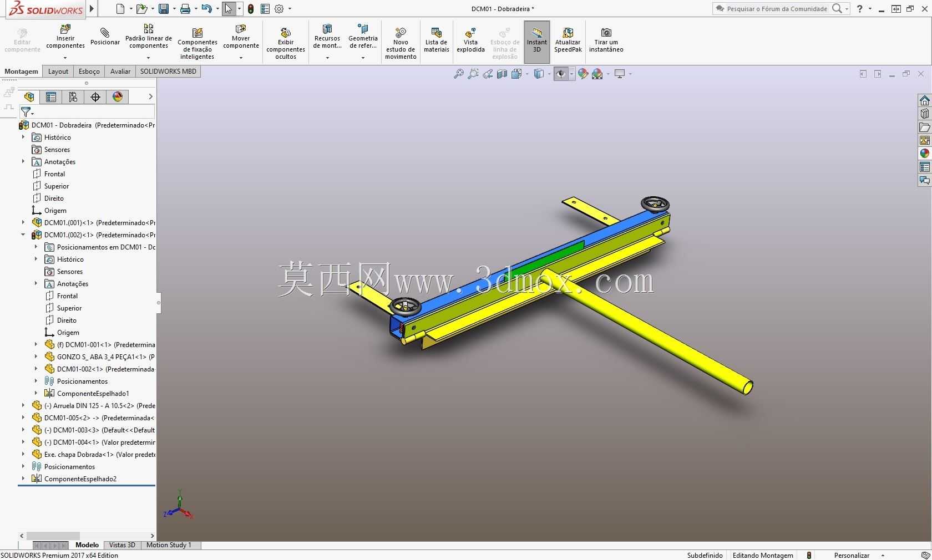The image size is (932, 560).
Task: Click the Rebuild traffic light icon
Action: [251, 9]
